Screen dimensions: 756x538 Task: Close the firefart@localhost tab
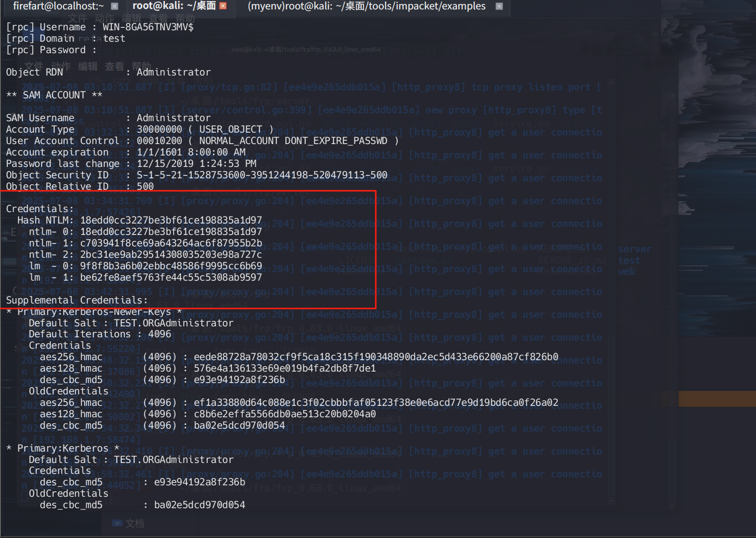pos(114,6)
